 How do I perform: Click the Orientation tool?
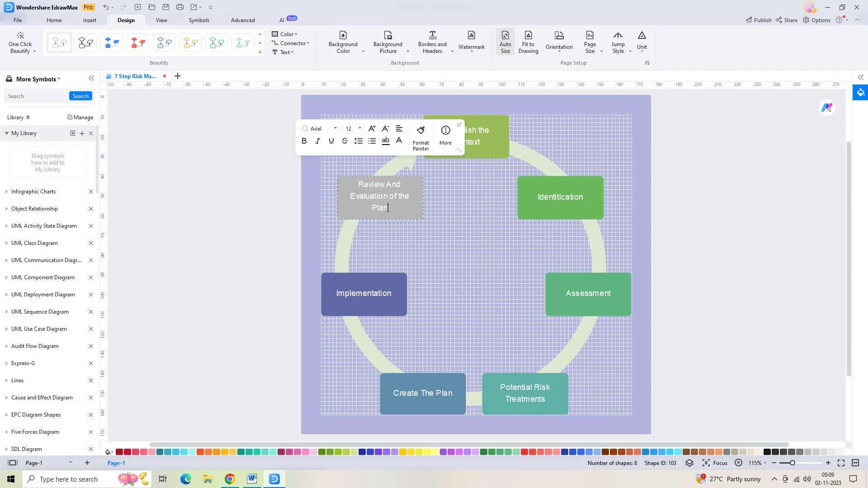(x=559, y=42)
